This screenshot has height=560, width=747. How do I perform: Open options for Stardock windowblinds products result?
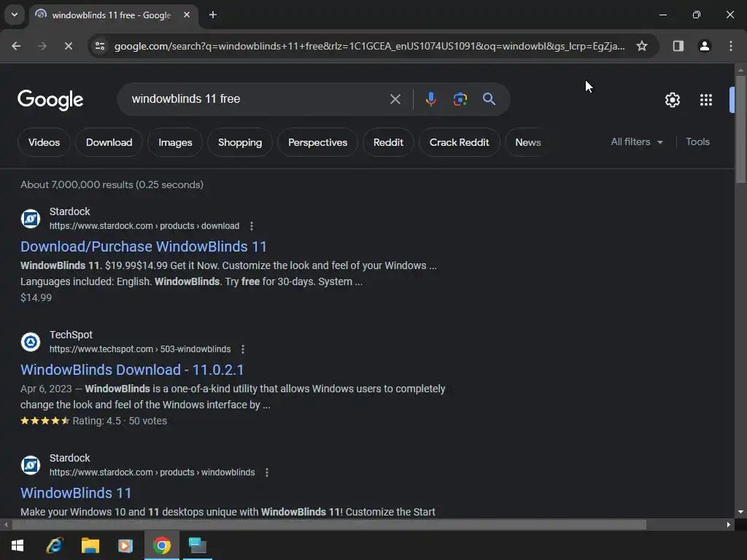(x=267, y=472)
